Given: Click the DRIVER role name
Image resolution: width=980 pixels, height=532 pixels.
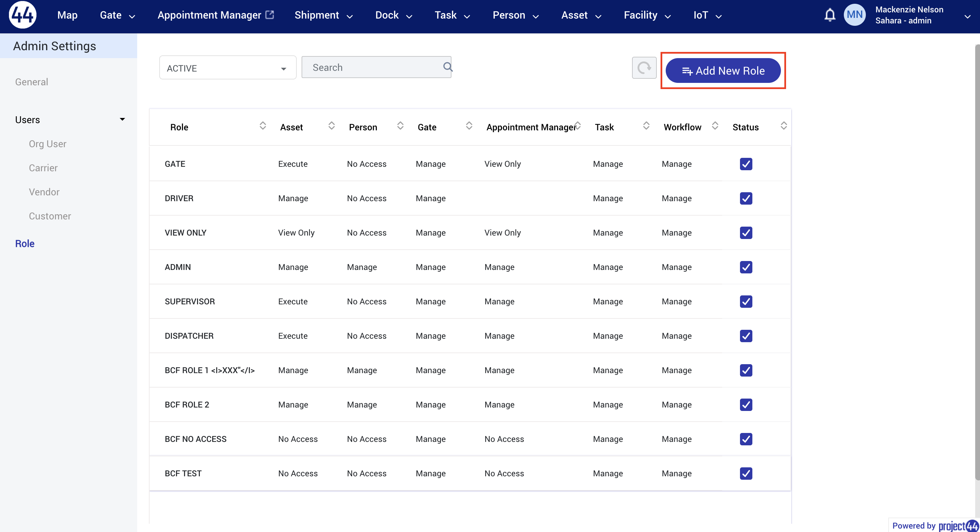Looking at the screenshot, I should click(179, 198).
